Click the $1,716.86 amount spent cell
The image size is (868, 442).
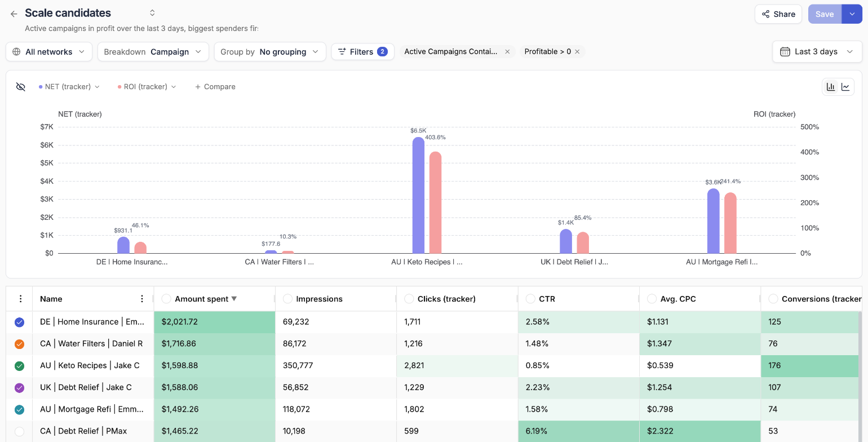tap(214, 343)
